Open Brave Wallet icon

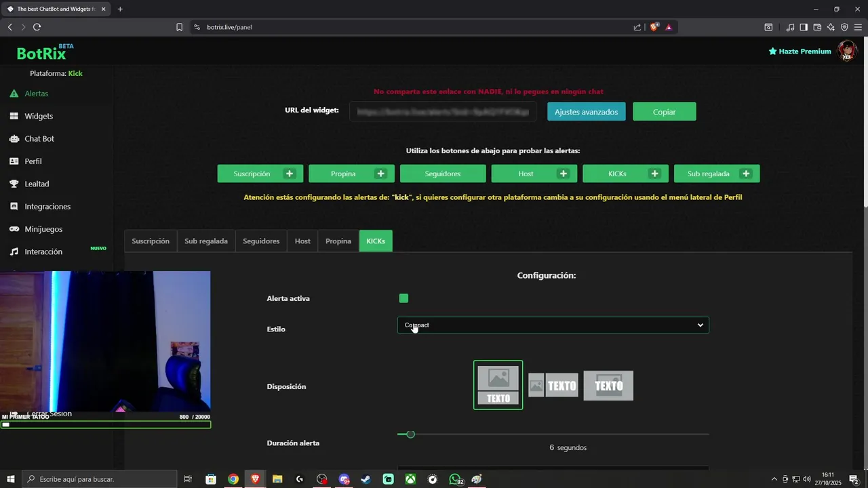tap(817, 27)
